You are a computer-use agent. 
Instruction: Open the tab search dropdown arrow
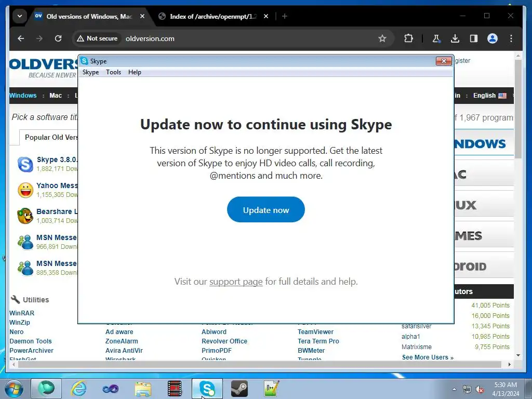pos(20,16)
